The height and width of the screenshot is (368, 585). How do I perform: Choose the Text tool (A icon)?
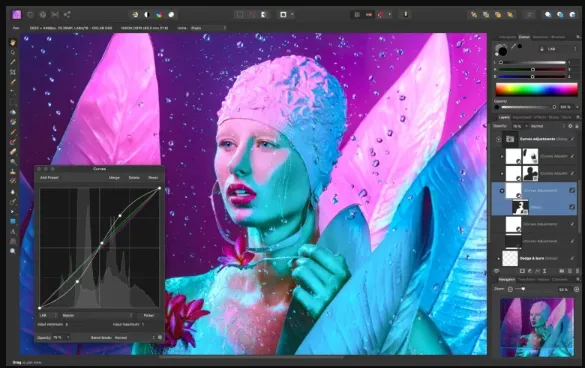coord(13,231)
